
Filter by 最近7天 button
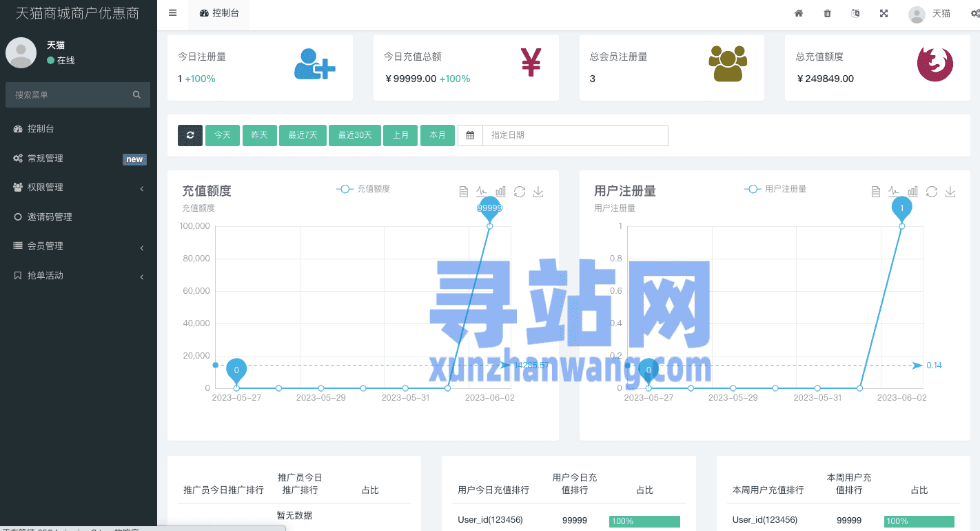pos(303,135)
